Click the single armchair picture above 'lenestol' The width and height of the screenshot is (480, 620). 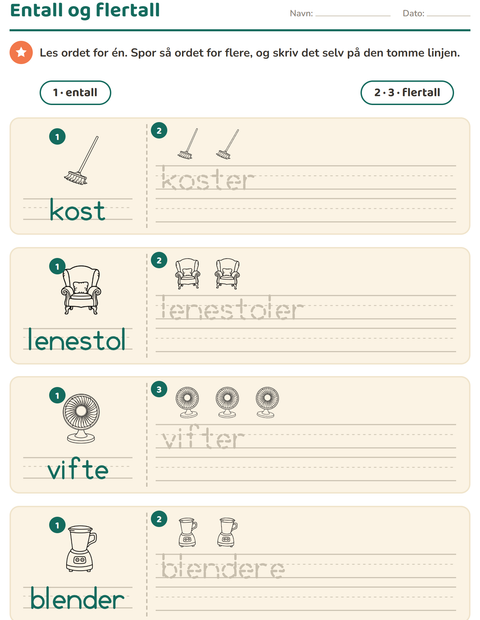pyautogui.click(x=81, y=290)
